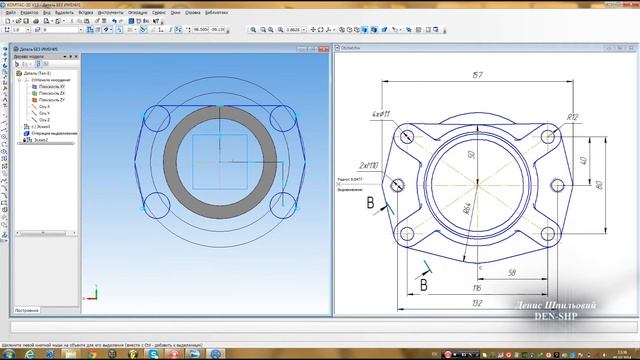Toggle the orthogonal drawing icon
This screenshot has height=360, width=640.
click(161, 29)
